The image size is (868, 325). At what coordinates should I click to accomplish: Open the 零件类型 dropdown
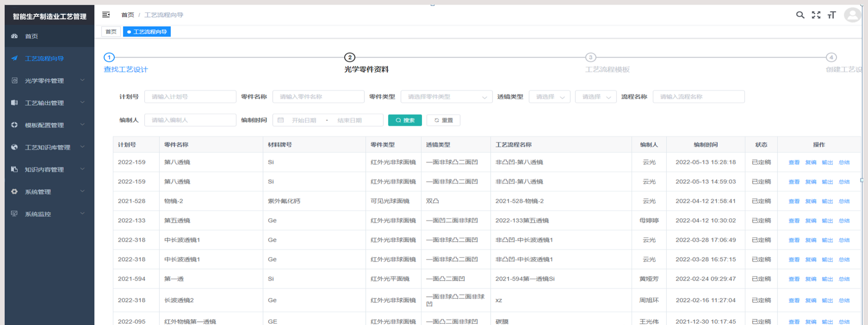[446, 97]
